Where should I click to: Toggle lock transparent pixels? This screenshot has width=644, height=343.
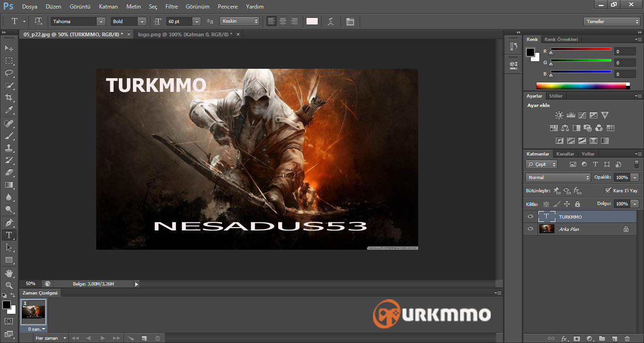pyautogui.click(x=546, y=204)
